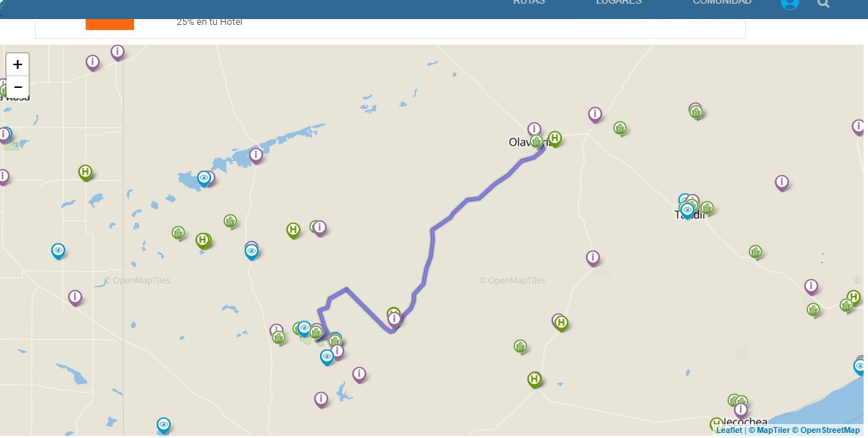Open the RUTAS menu

tap(529, 2)
